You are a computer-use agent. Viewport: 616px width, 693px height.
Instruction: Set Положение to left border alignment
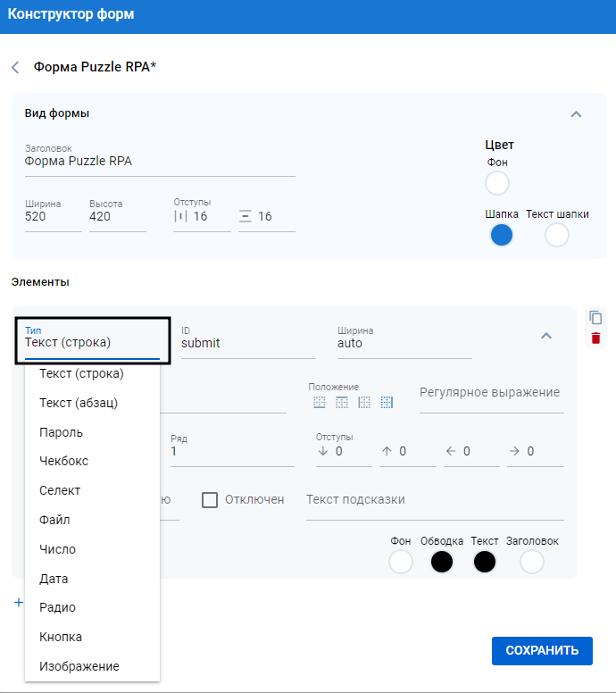coord(363,403)
